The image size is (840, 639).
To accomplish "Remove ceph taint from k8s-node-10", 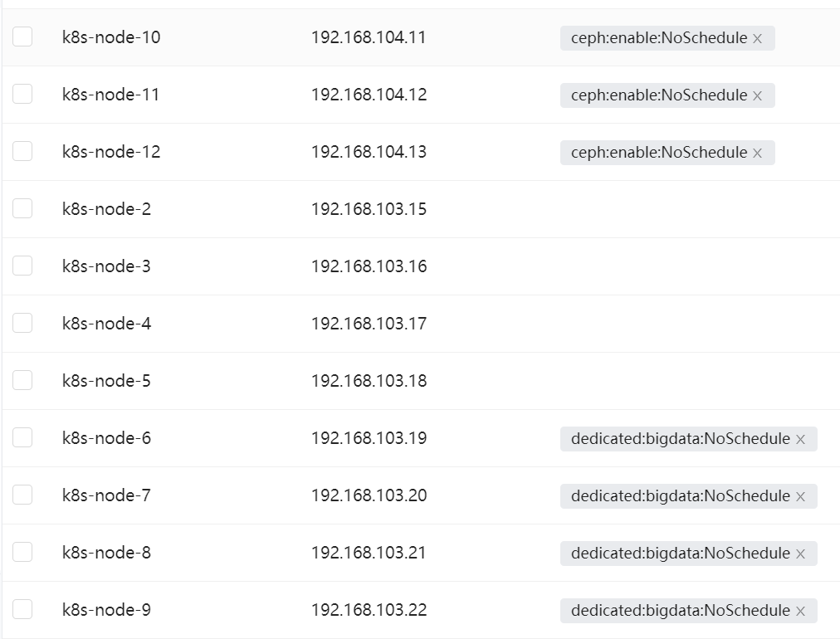I will coord(757,38).
